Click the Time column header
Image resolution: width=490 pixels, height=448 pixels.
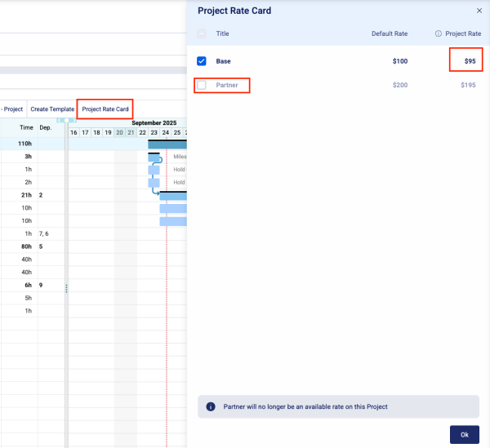pyautogui.click(x=26, y=127)
